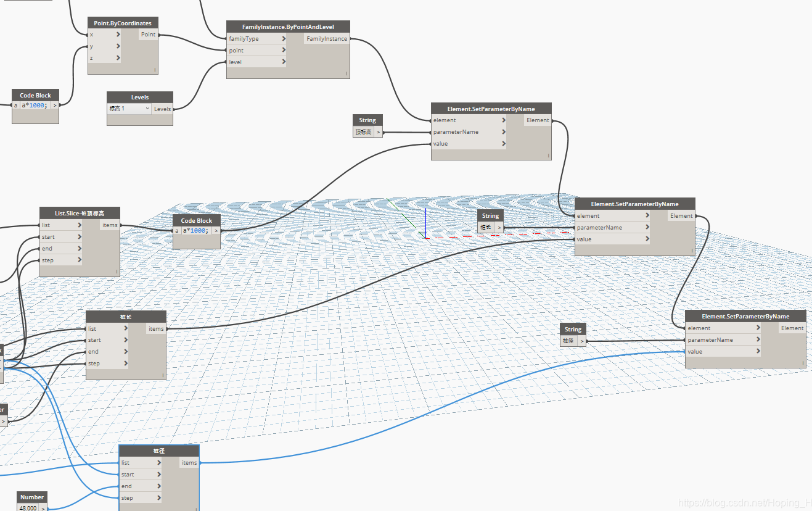This screenshot has height=511, width=812.
Task: Click chevron beside parameterName wired to 桩长 String
Action: pos(647,228)
